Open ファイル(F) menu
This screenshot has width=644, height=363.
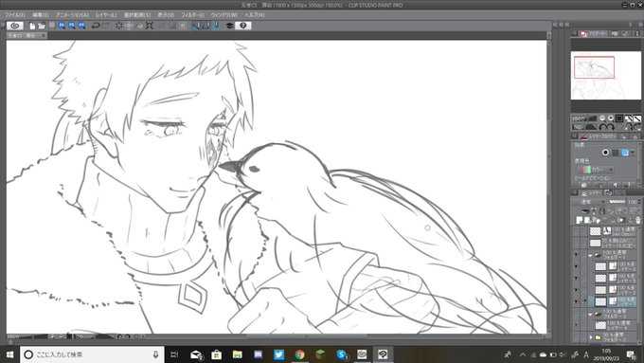[x=15, y=15]
